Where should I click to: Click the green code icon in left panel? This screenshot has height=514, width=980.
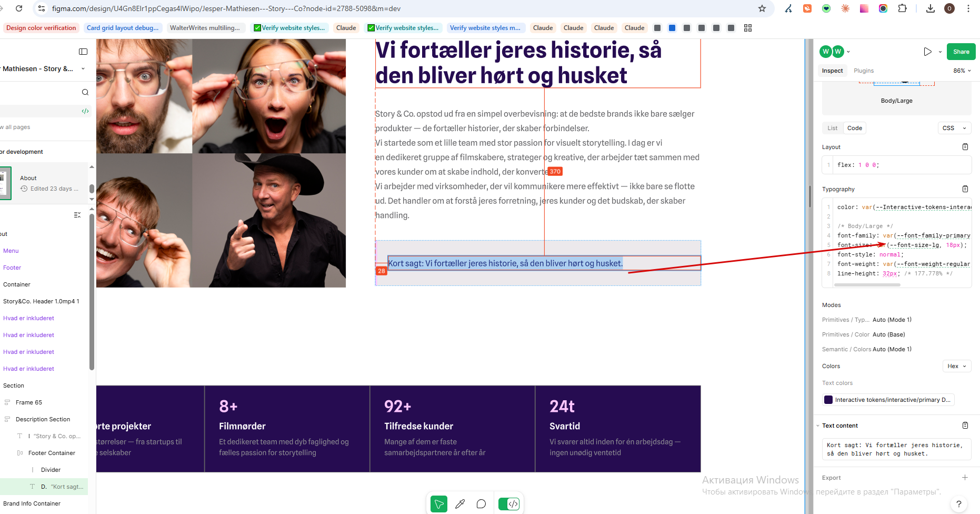coord(85,111)
